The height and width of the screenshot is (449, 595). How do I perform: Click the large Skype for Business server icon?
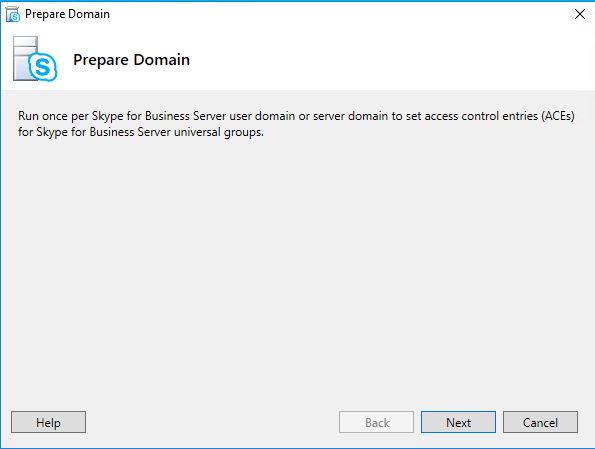pos(35,59)
